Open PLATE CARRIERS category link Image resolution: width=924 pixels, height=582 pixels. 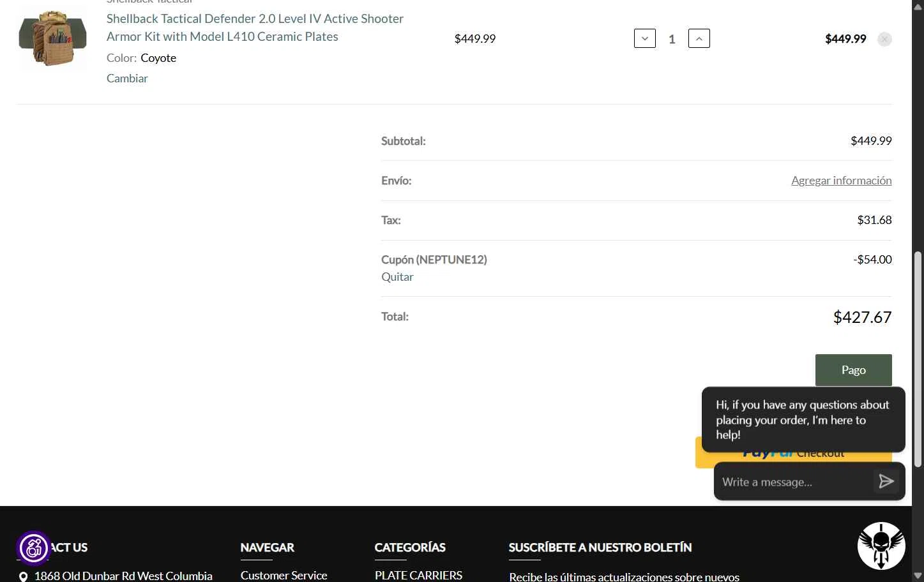(418, 575)
